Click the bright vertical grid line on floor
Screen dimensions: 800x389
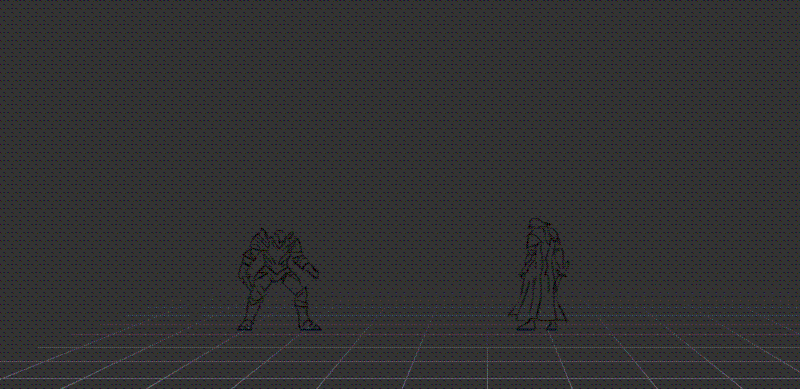[487, 368]
